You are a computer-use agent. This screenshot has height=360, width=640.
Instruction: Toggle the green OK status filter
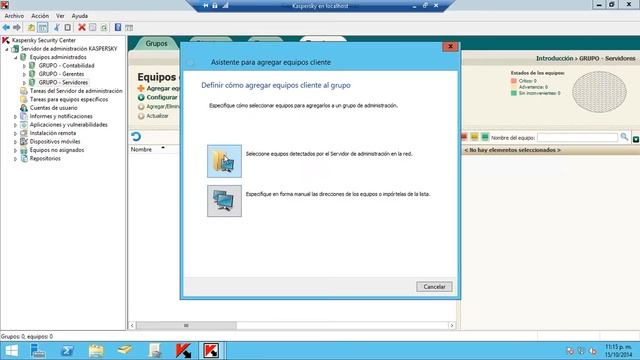point(485,137)
